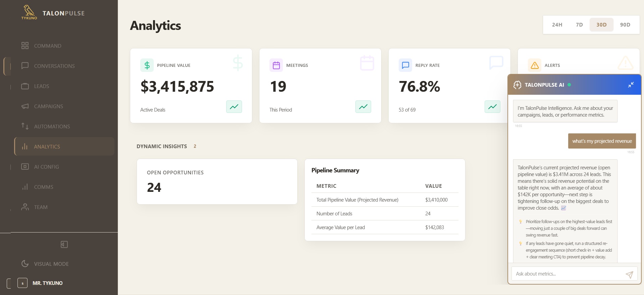Open AI Config settings
The image size is (644, 295).
tap(46, 167)
